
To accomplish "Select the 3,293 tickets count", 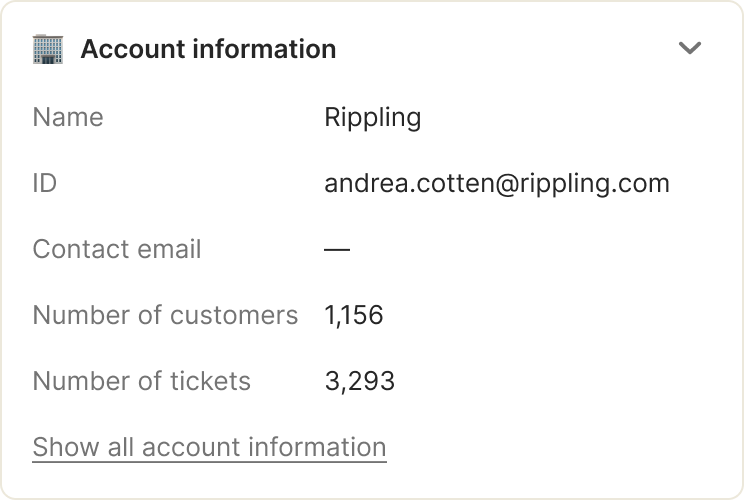I will [x=360, y=381].
